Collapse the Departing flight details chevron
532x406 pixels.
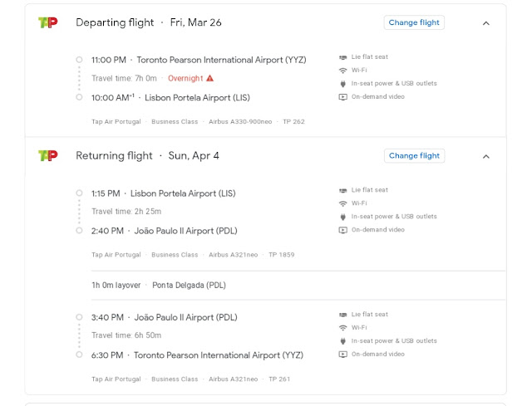pyautogui.click(x=486, y=23)
